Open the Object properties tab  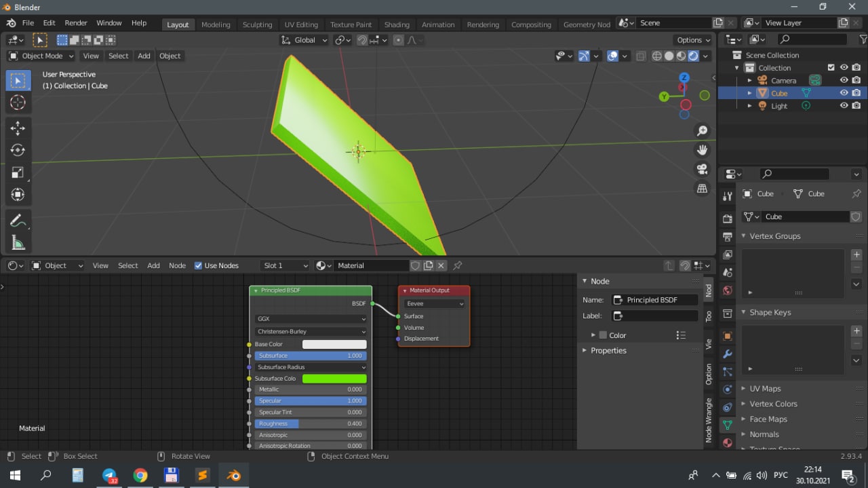pyautogui.click(x=728, y=336)
